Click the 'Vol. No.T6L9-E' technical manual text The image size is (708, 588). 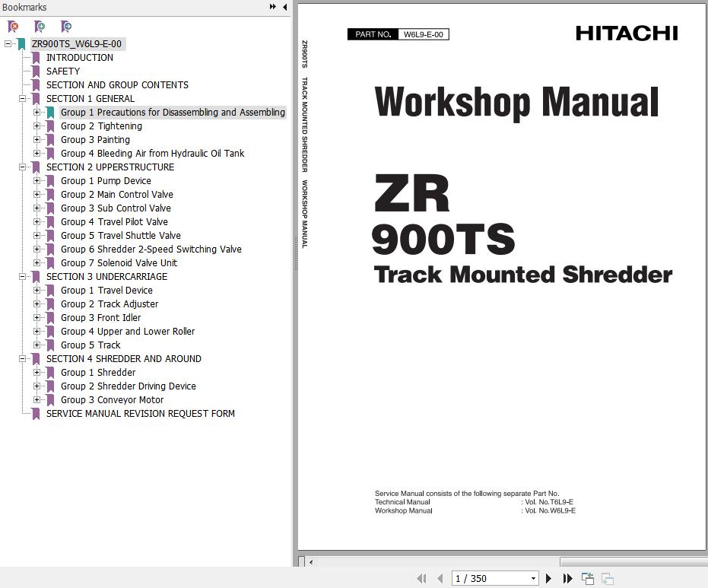tap(549, 502)
